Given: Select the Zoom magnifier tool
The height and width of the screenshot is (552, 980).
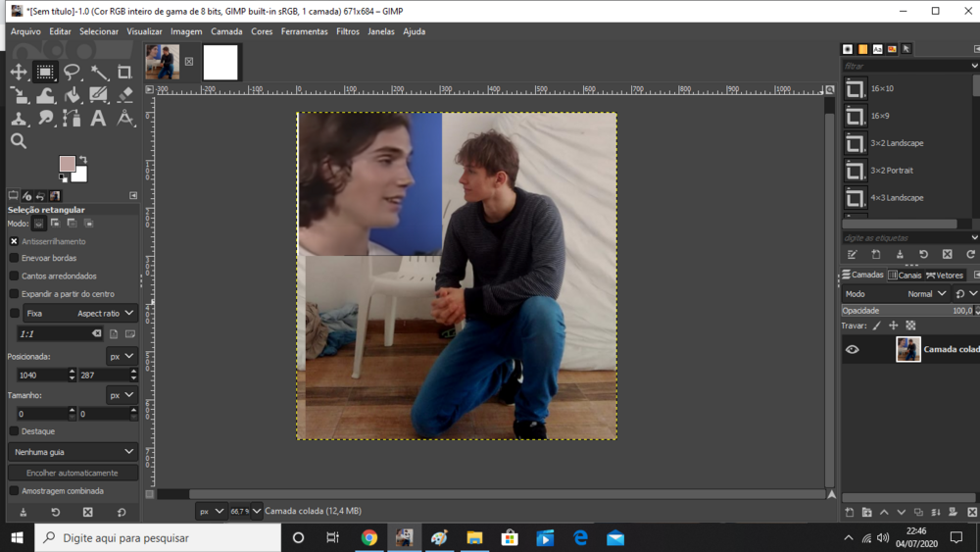Looking at the screenshot, I should [x=19, y=141].
